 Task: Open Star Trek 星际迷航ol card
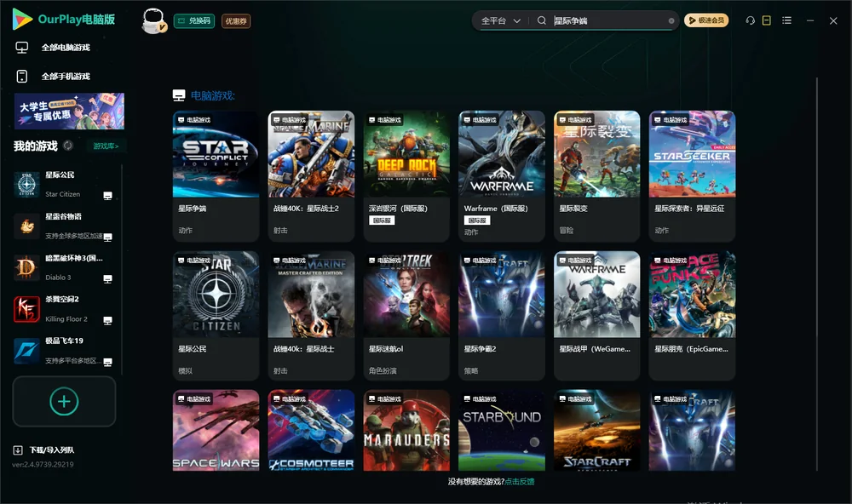[x=406, y=316]
